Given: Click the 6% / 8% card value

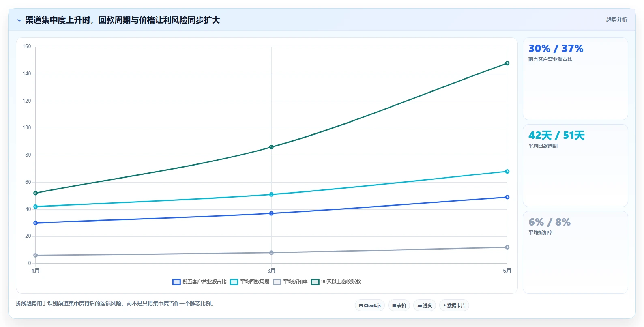Looking at the screenshot, I should pos(550,222).
